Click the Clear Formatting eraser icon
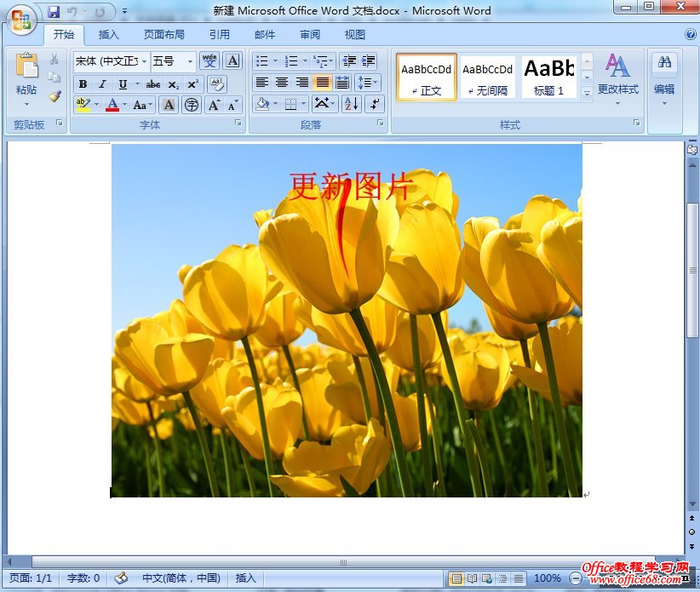Image resolution: width=700 pixels, height=592 pixels. point(216,83)
